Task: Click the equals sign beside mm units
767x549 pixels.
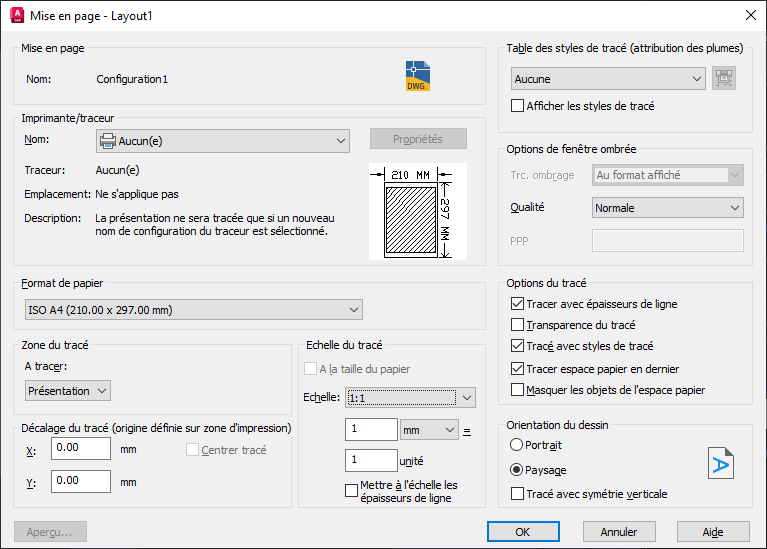Action: (467, 431)
